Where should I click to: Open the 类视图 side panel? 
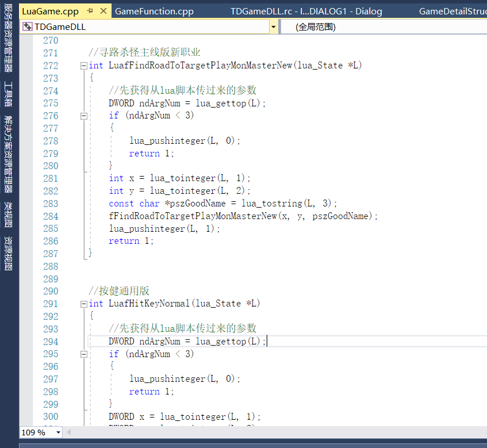(x=8, y=213)
